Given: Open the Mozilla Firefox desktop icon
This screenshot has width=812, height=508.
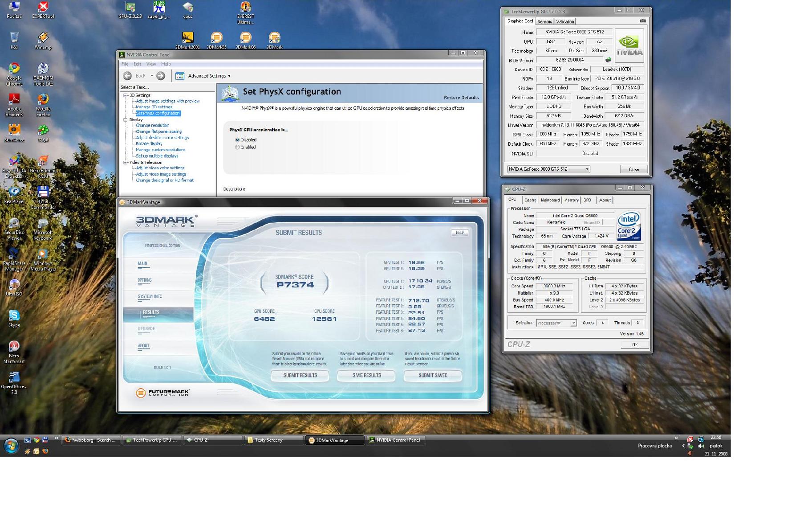Looking at the screenshot, I should 43,105.
